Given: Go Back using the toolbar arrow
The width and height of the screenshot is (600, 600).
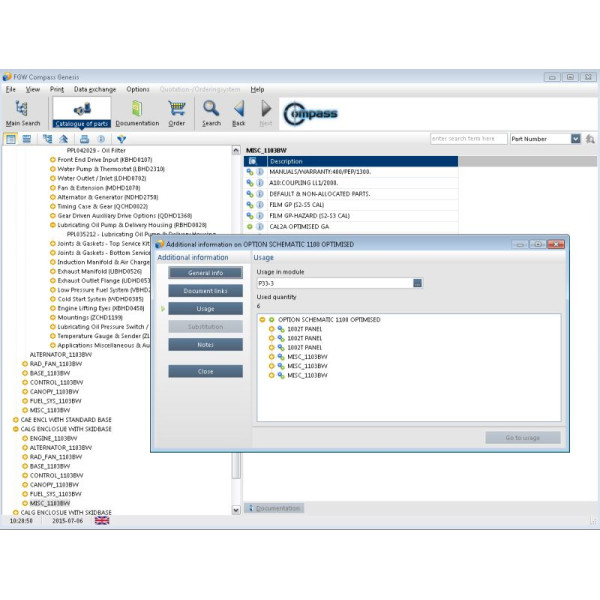Looking at the screenshot, I should tap(239, 112).
